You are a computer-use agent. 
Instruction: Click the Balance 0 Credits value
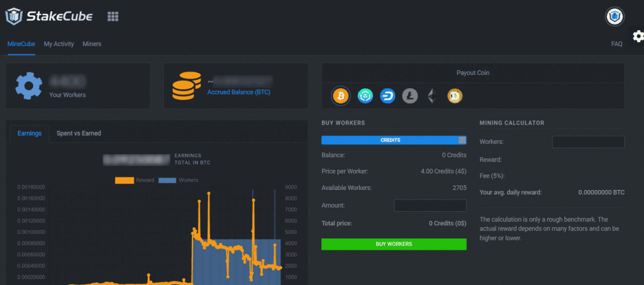(454, 155)
